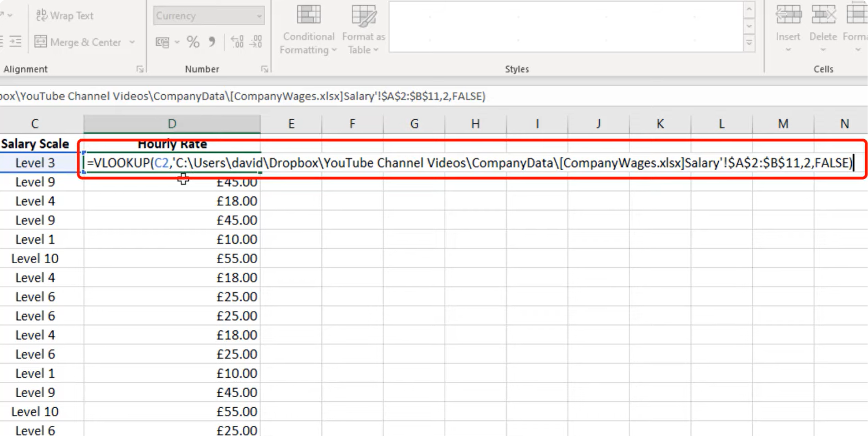This screenshot has height=436, width=868.
Task: Open the Merge & Center options arrow
Action: (x=132, y=42)
